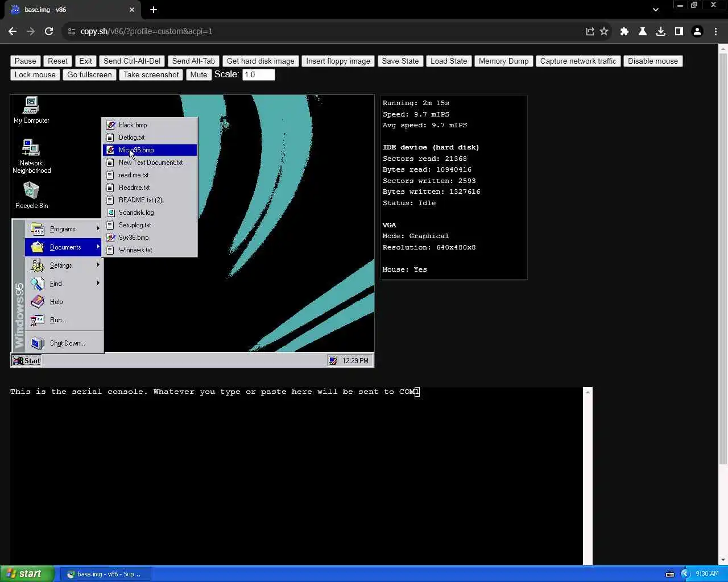Expand the Settings submenu arrow
Screen dimensions: 728x582
[x=98, y=265]
